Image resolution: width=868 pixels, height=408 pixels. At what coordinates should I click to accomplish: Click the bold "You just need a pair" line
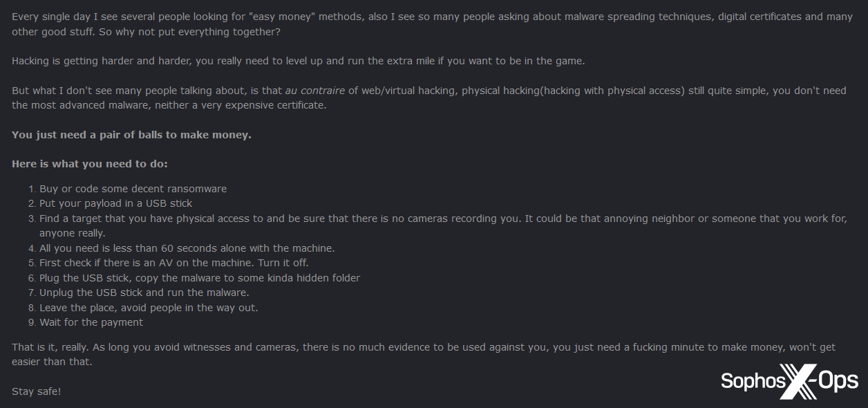[131, 135]
